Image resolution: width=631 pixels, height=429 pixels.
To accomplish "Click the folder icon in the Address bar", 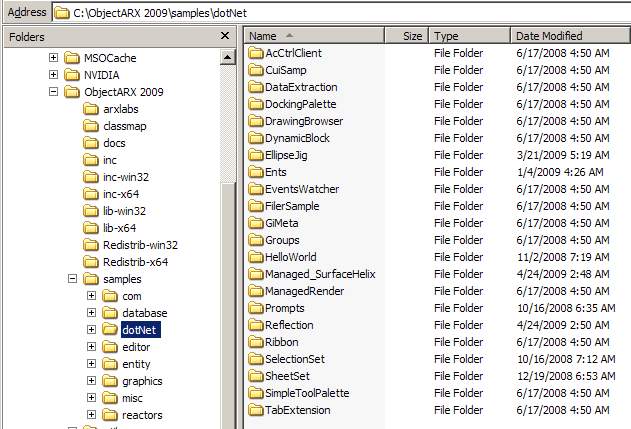I will (62, 13).
